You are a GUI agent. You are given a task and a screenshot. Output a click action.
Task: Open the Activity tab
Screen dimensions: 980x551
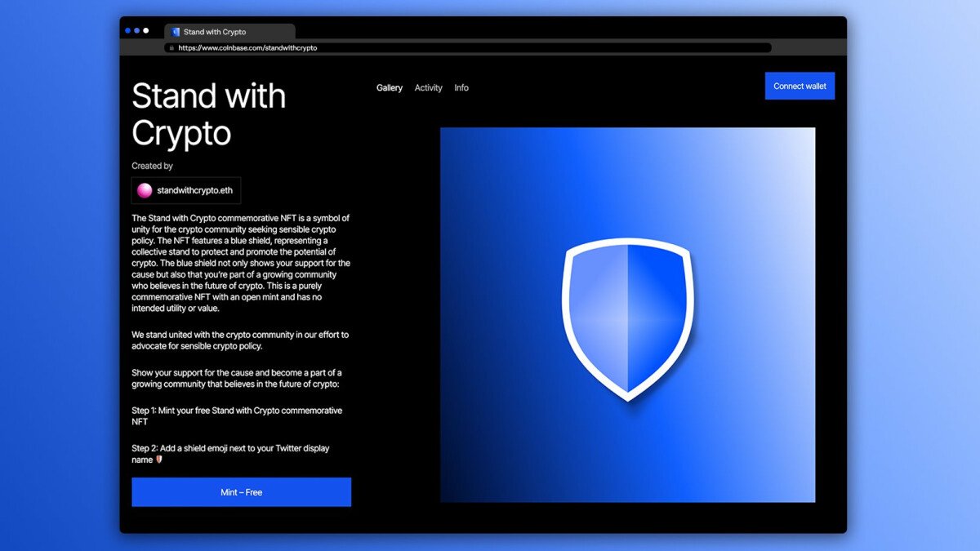(428, 88)
